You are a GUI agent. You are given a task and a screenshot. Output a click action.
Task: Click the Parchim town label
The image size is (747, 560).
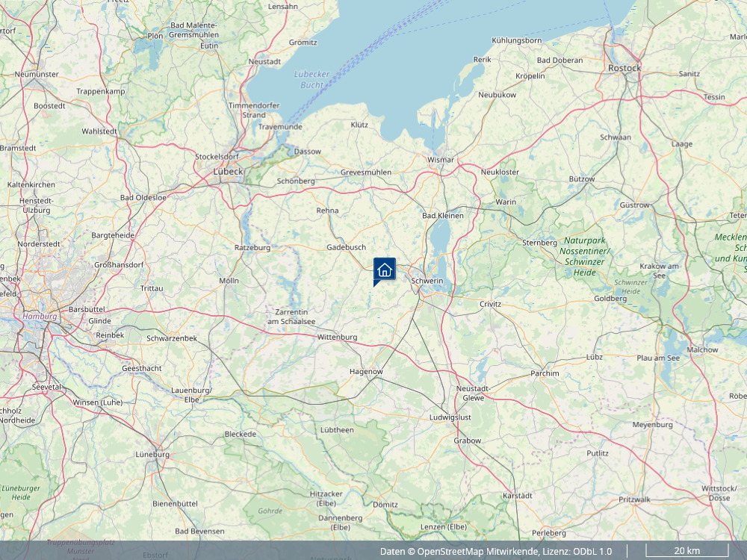(x=545, y=373)
